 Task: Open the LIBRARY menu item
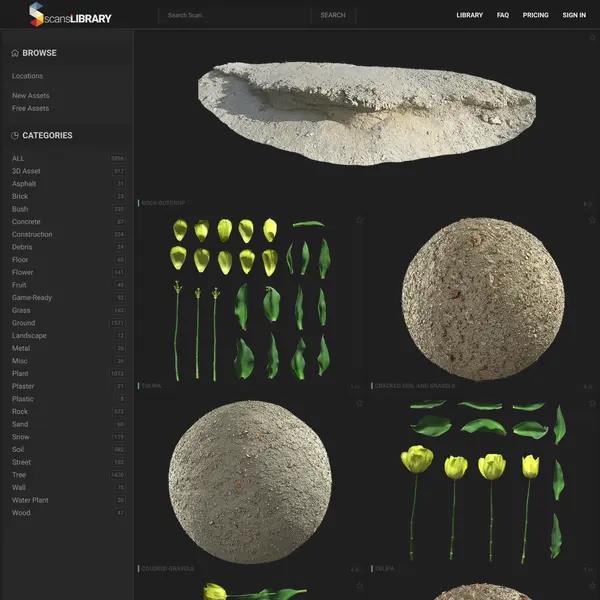470,15
